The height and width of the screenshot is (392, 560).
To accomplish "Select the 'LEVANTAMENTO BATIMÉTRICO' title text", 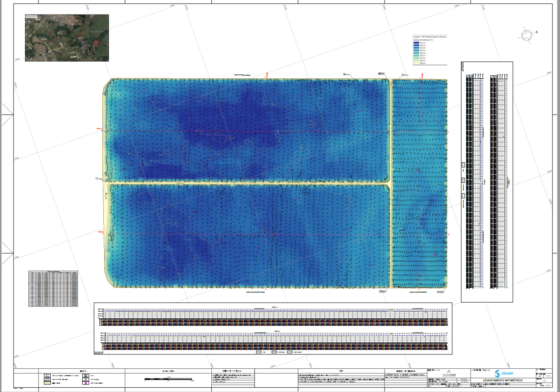I will click(502, 381).
